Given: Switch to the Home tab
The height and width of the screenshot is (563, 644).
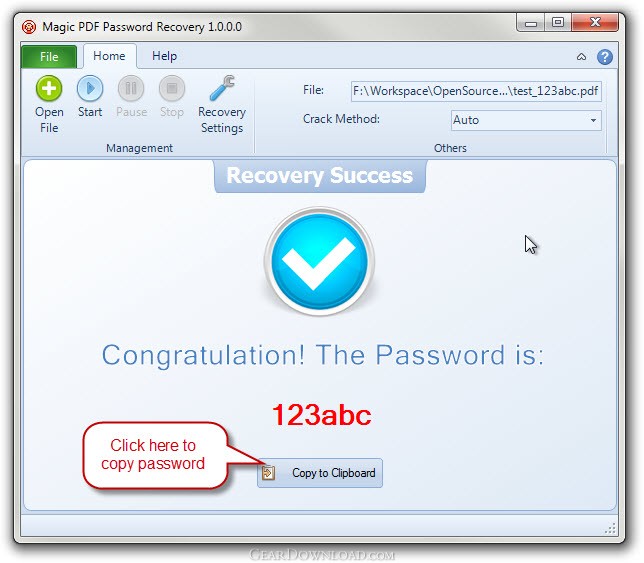Looking at the screenshot, I should pos(109,56).
